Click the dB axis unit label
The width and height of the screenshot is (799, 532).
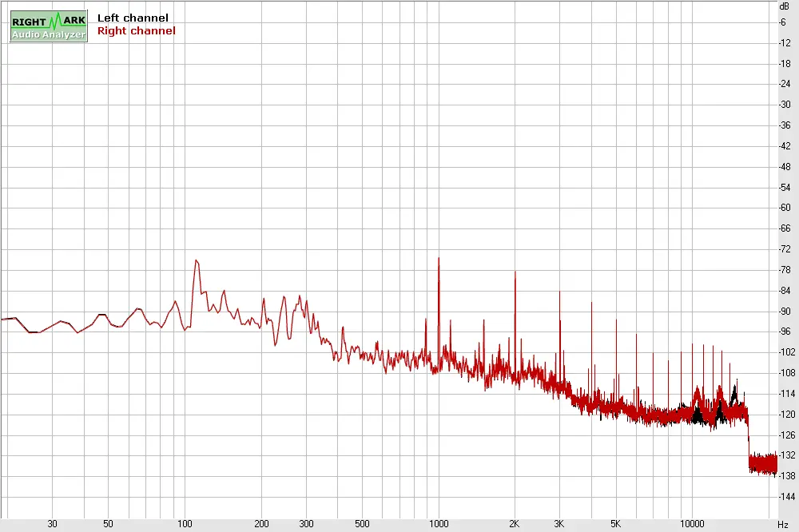[x=785, y=6]
